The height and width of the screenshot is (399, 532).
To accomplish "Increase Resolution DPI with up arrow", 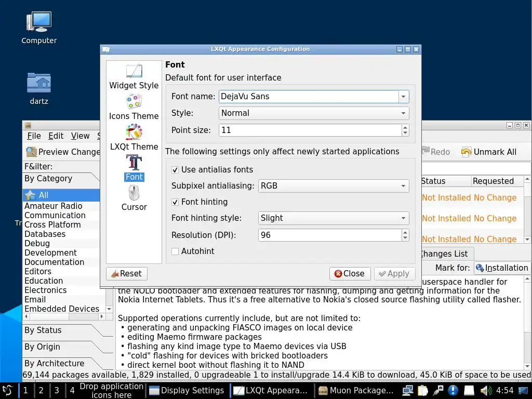I will 405,232.
